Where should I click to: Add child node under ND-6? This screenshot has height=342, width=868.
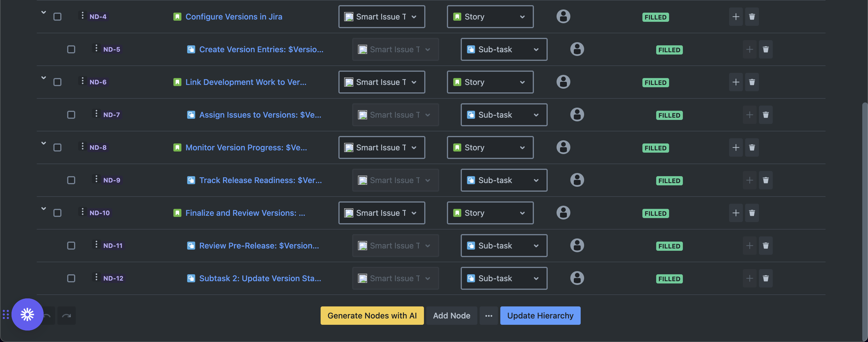pos(736,82)
